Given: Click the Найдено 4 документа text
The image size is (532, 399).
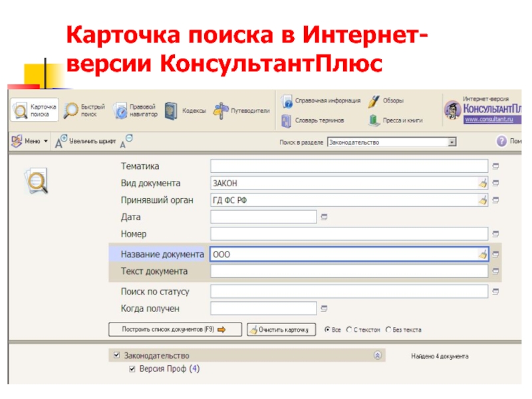Looking at the screenshot, I should [x=440, y=356].
